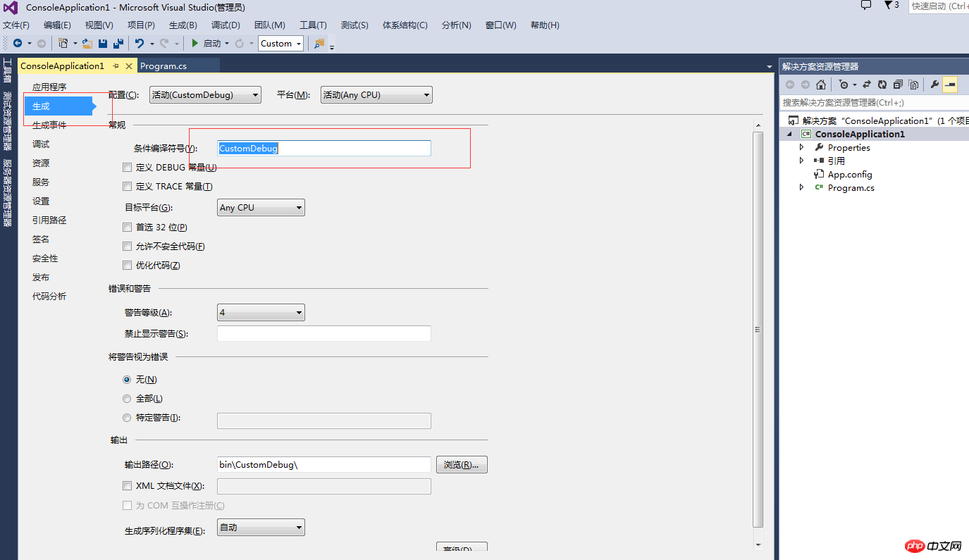Select the None (无) warnings radio button

click(128, 380)
